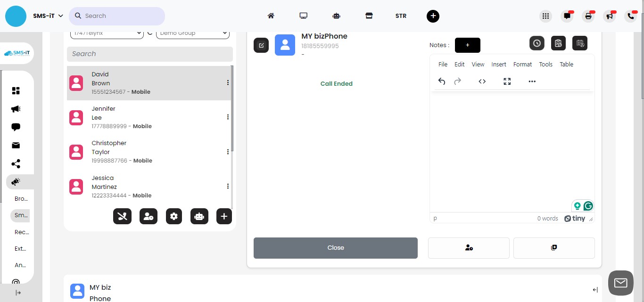Click the contact list search field
This screenshot has width=644, height=302.
pos(149,54)
